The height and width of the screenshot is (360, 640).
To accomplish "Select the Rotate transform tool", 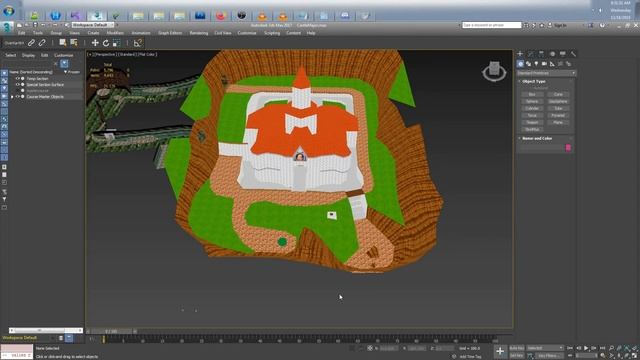I will point(106,43).
